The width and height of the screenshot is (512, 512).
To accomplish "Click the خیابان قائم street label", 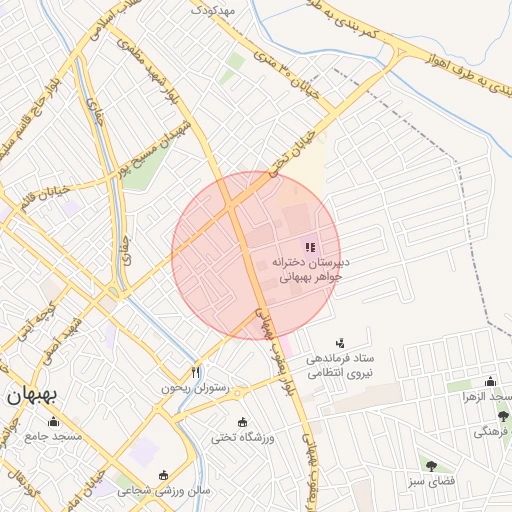I will coord(45,199).
